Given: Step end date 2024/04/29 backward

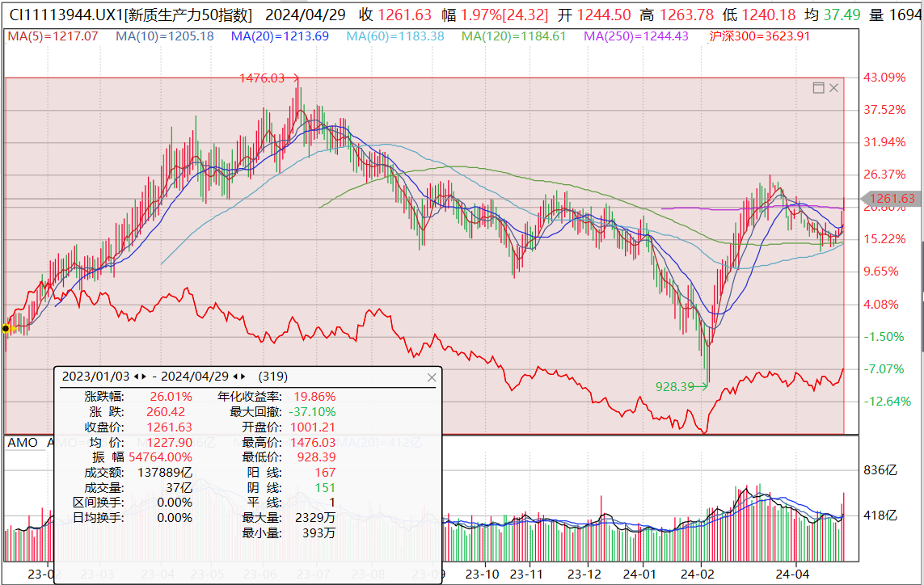Looking at the screenshot, I should [x=235, y=377].
